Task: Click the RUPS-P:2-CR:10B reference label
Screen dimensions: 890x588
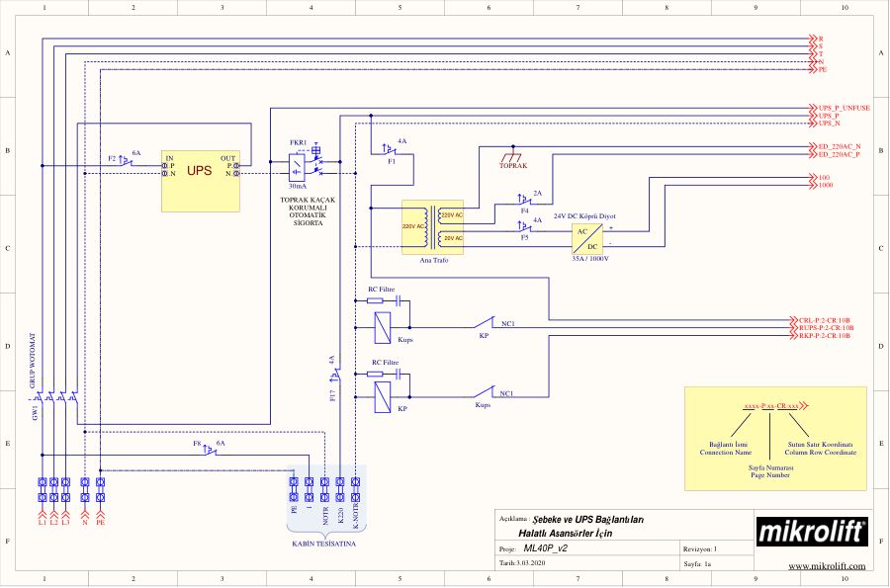Action: coord(827,328)
